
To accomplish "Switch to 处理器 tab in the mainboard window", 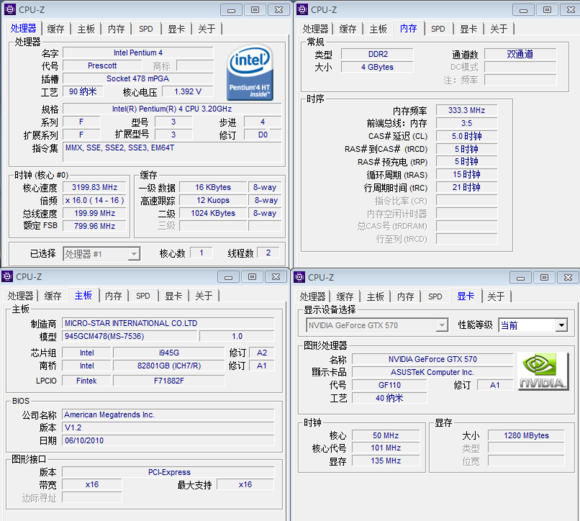I will pos(20,296).
